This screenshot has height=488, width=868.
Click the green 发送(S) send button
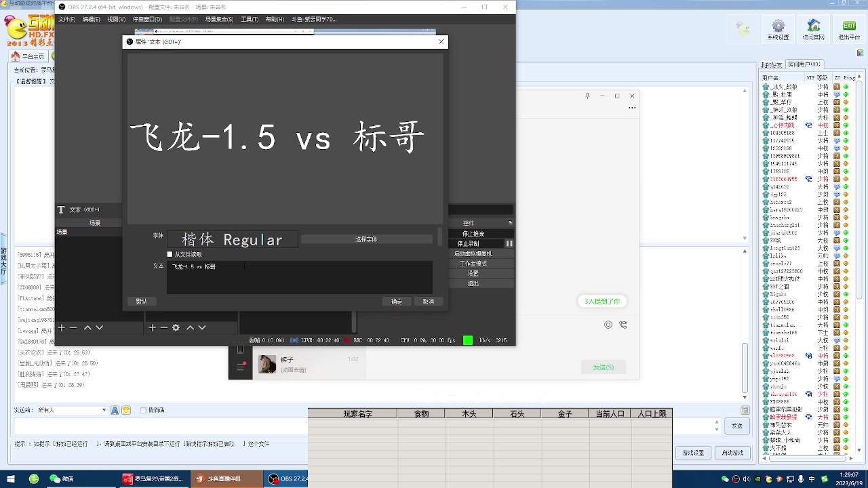point(603,367)
